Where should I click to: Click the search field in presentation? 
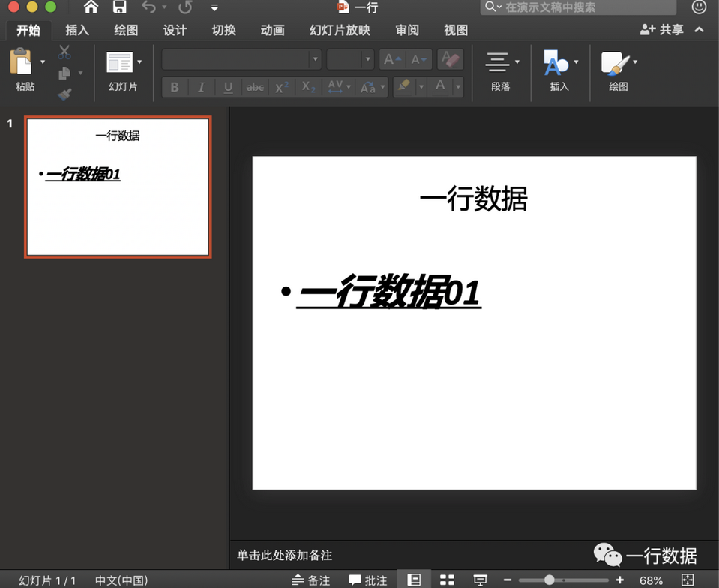(x=578, y=7)
